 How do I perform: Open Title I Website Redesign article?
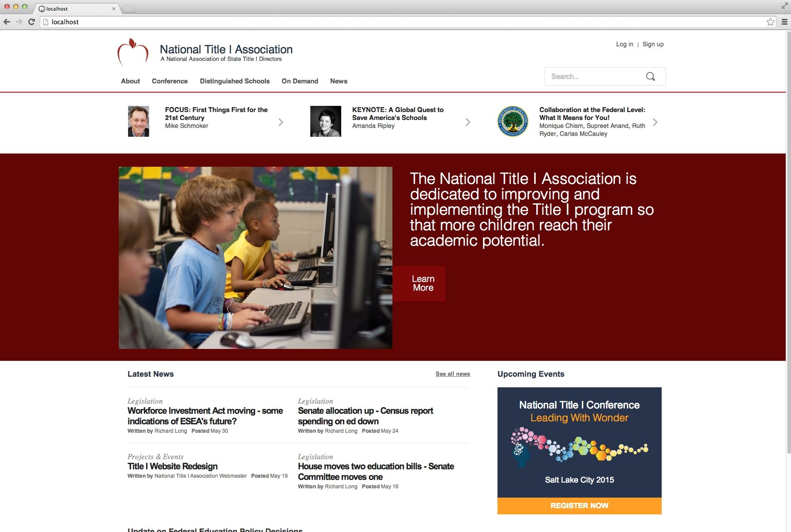click(173, 466)
